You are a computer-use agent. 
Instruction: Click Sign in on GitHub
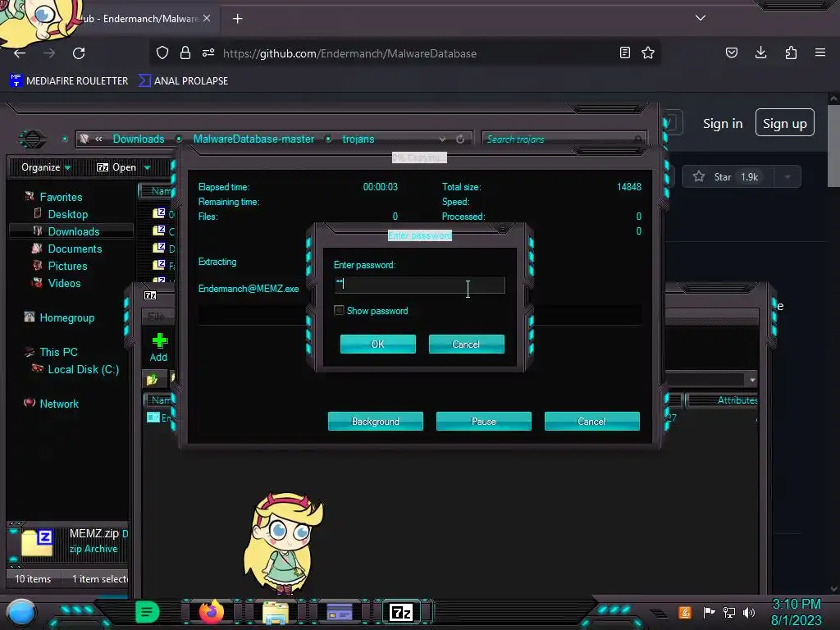723,124
